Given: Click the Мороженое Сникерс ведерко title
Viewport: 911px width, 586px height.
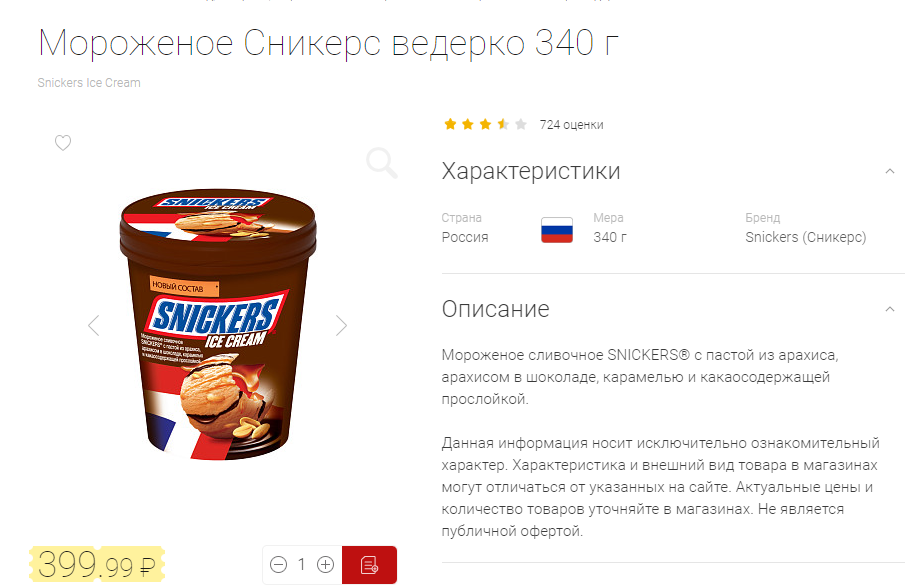Looking at the screenshot, I should [328, 44].
